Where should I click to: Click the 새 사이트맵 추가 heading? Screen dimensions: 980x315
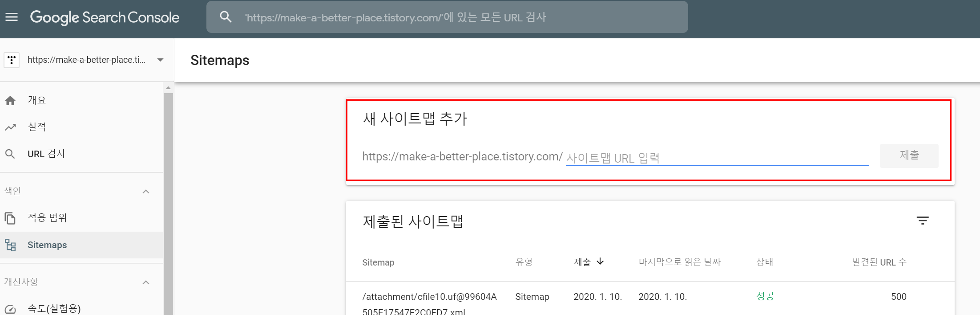tap(415, 119)
